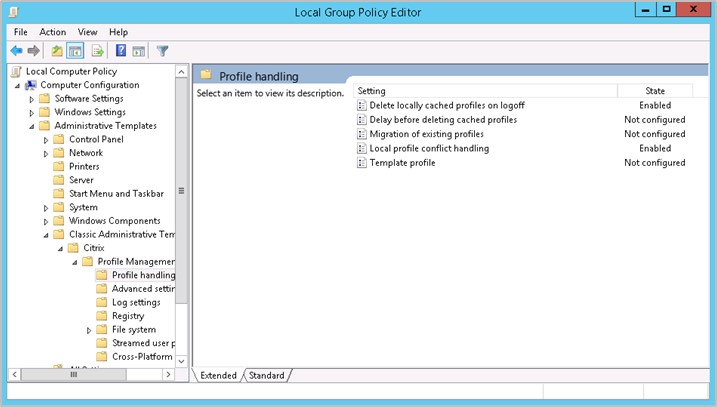717x407 pixels.
Task: Click the Back arrow toolbar icon
Action: pyautogui.click(x=16, y=51)
